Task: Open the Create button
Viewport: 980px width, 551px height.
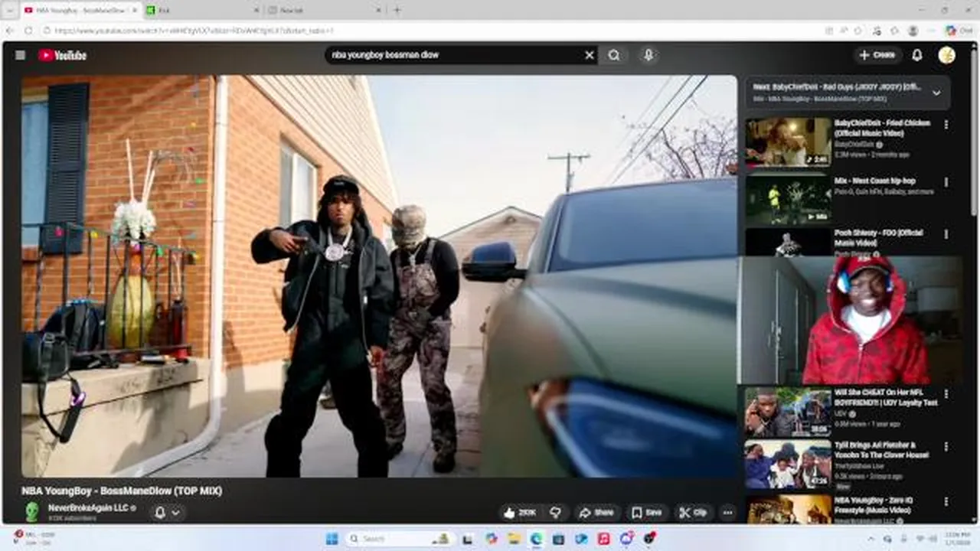Action: tap(877, 55)
